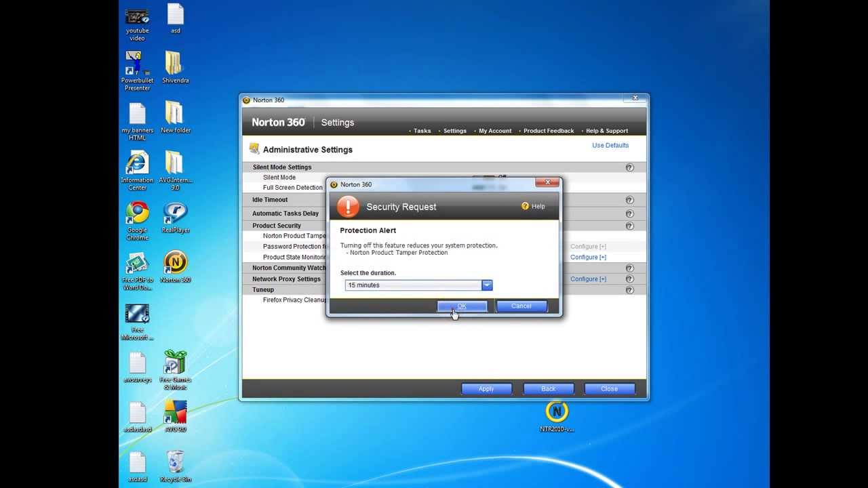Click the Silent Mode row label
This screenshot has width=868, height=488.
point(279,178)
